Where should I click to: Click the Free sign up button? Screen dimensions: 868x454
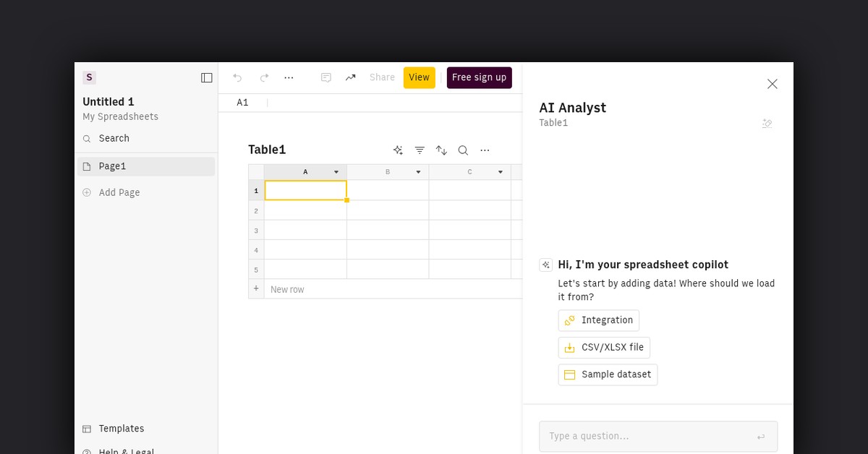pyautogui.click(x=479, y=77)
